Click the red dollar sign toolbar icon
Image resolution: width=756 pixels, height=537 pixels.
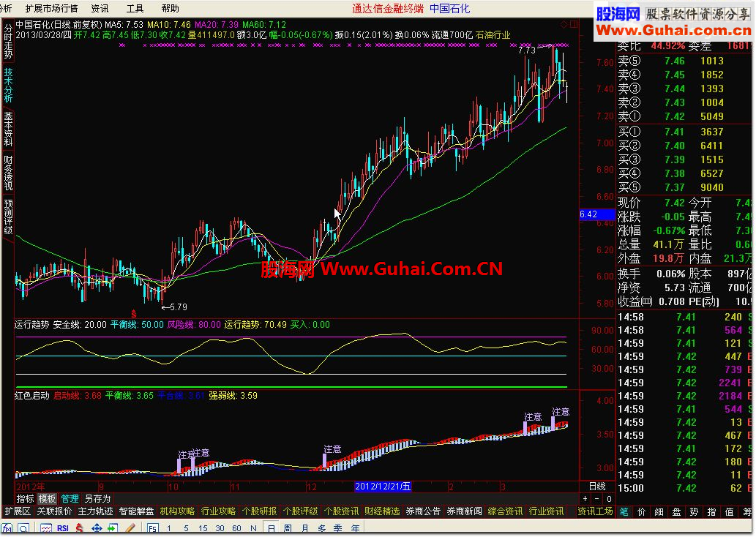79,528
